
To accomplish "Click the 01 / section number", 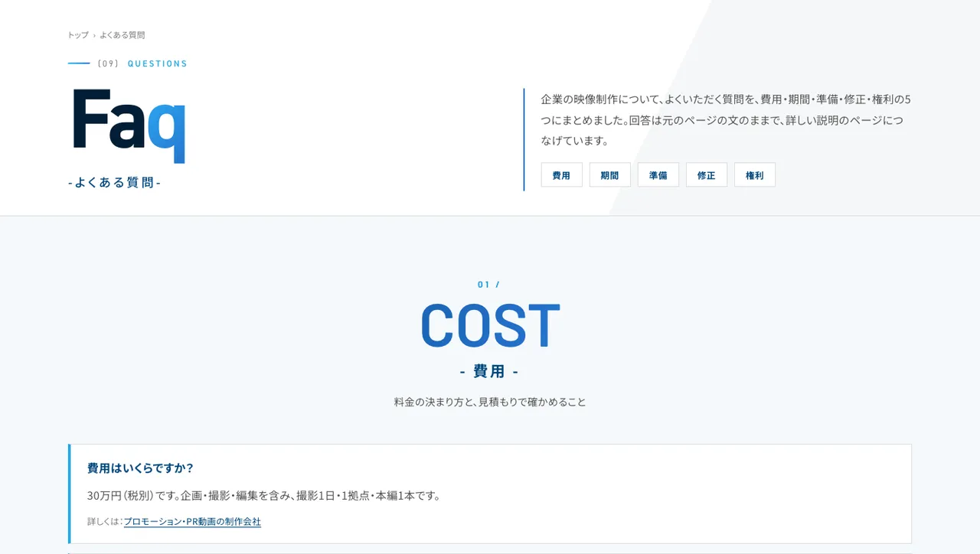I will tap(489, 285).
